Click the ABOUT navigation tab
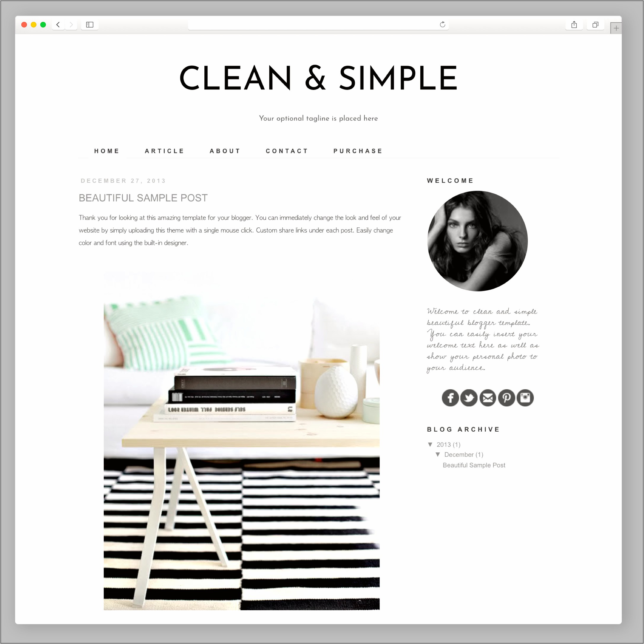Screen dimensions: 644x644 click(x=225, y=151)
